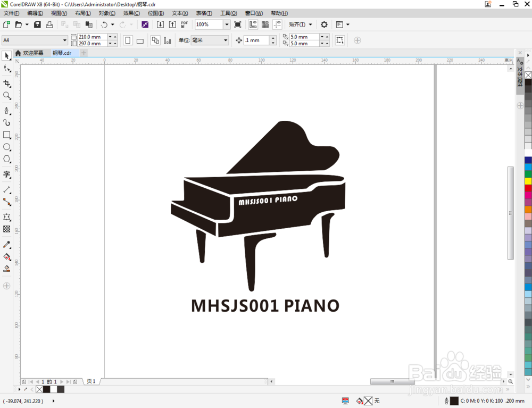Select the Connector tool
The height and width of the screenshot is (408, 532).
pos(6,202)
